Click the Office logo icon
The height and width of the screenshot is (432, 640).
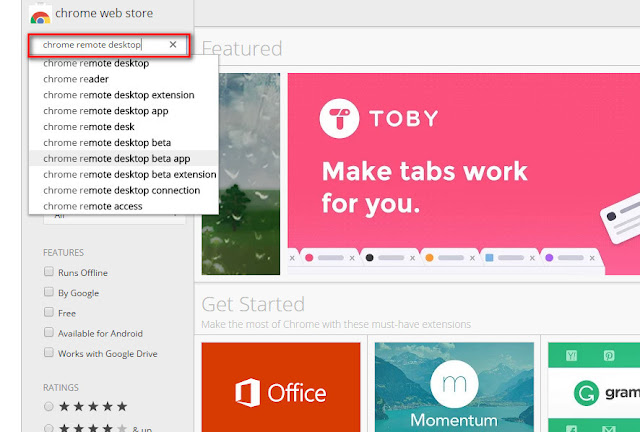[247, 393]
